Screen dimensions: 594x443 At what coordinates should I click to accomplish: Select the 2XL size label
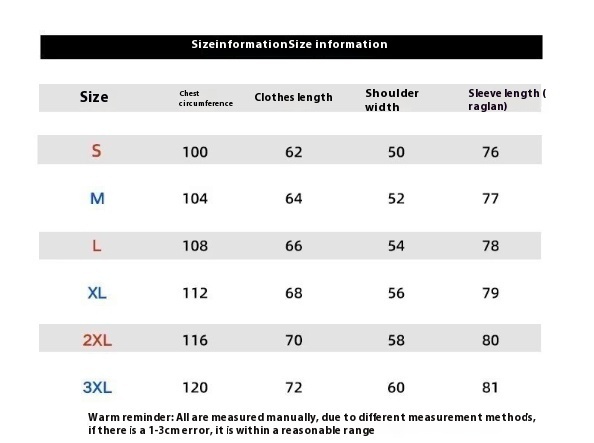(97, 340)
